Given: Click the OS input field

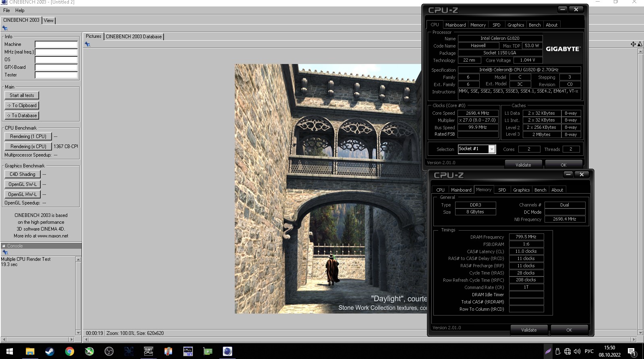Looking at the screenshot, I should pos(56,60).
